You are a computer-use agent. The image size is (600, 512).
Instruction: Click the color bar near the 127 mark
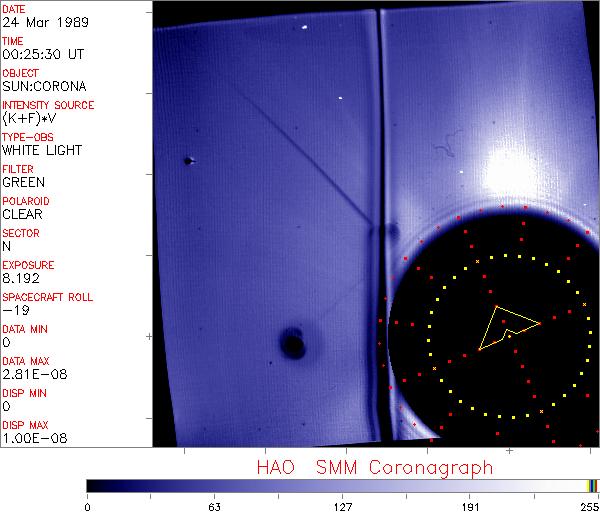click(343, 485)
